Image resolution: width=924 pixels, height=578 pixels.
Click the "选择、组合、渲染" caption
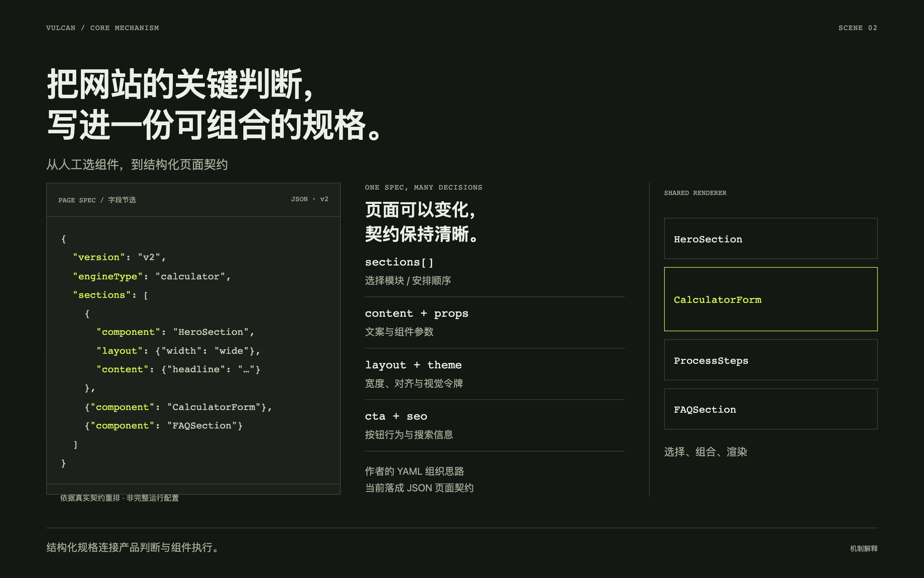pos(706,452)
